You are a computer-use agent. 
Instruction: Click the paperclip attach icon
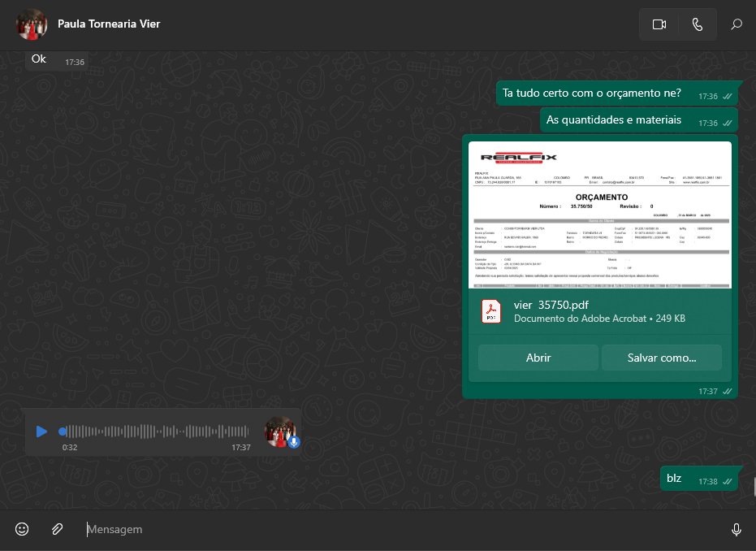click(x=57, y=529)
